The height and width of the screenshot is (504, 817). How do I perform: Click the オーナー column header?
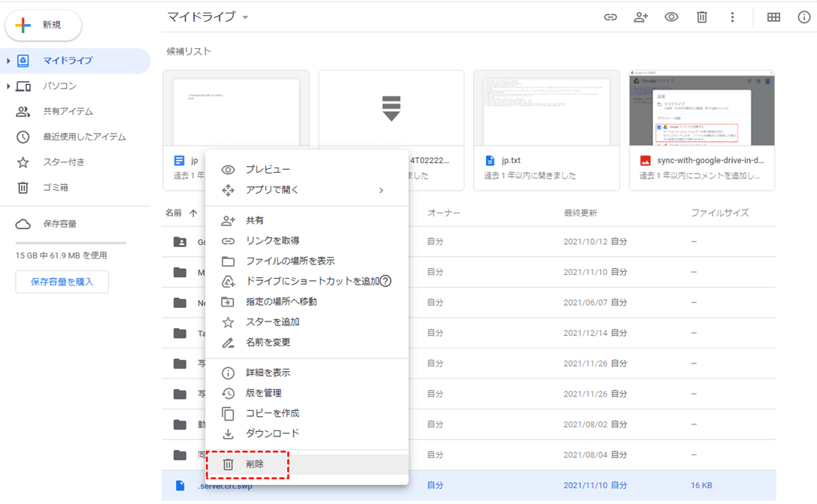coord(443,213)
